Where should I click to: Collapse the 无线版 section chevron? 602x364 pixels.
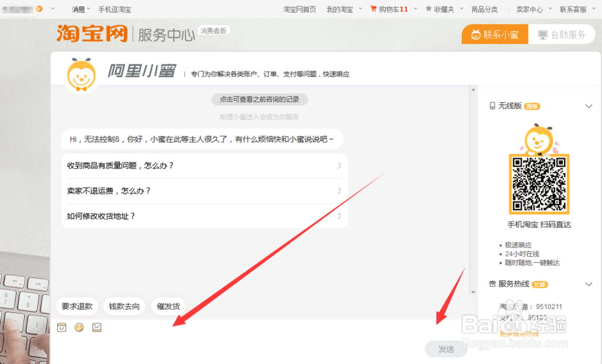pyautogui.click(x=589, y=106)
